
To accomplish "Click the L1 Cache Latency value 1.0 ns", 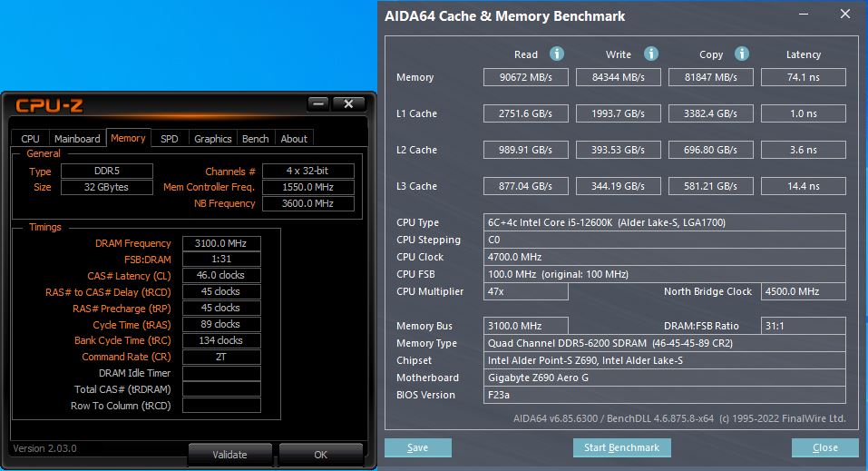I will pos(804,113).
